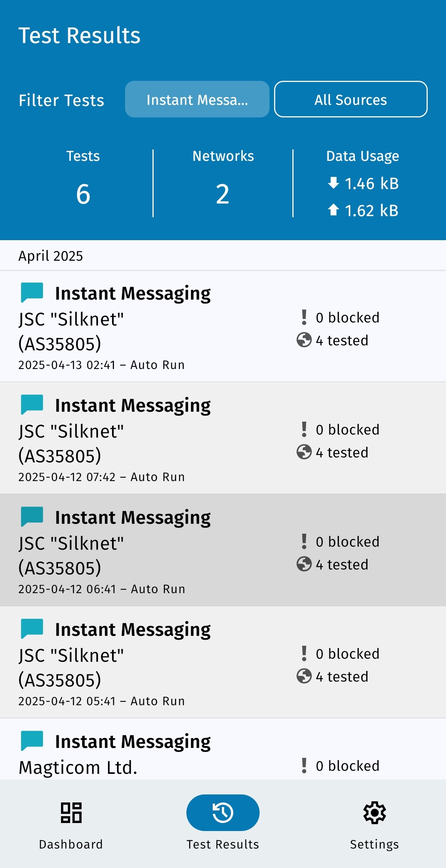Tap the Tests count of 6
Image resolution: width=446 pixels, height=868 pixels.
[83, 194]
